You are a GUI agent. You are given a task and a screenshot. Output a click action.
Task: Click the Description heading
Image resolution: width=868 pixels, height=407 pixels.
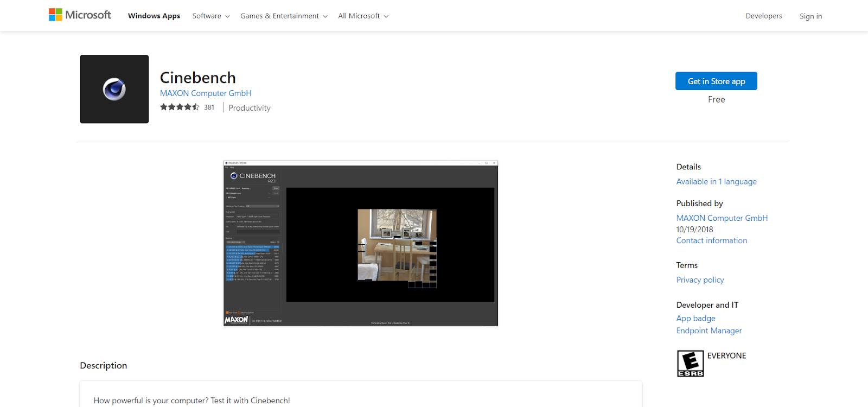(104, 365)
